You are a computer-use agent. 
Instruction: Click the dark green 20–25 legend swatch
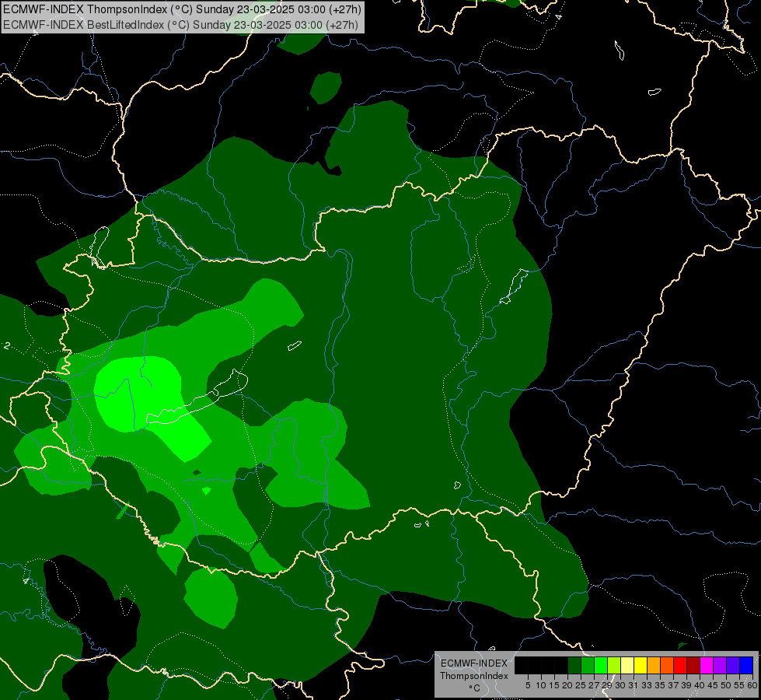pos(574,665)
